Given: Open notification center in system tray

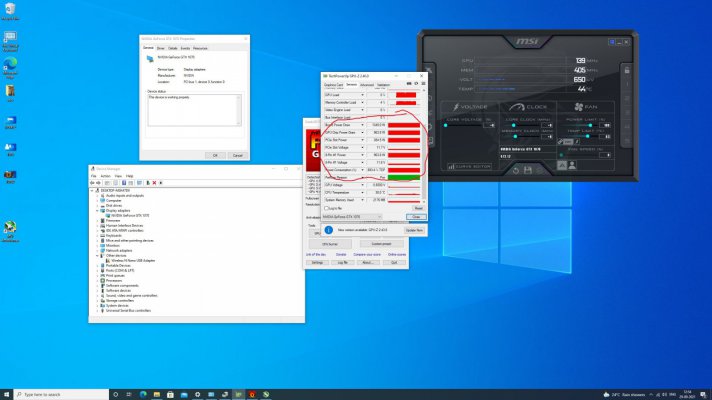Looking at the screenshot, I should click(x=703, y=394).
